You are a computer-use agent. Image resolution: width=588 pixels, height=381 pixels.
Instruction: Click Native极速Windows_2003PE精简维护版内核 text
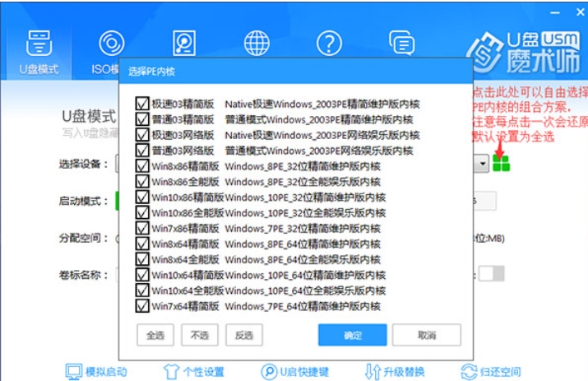pos(322,104)
